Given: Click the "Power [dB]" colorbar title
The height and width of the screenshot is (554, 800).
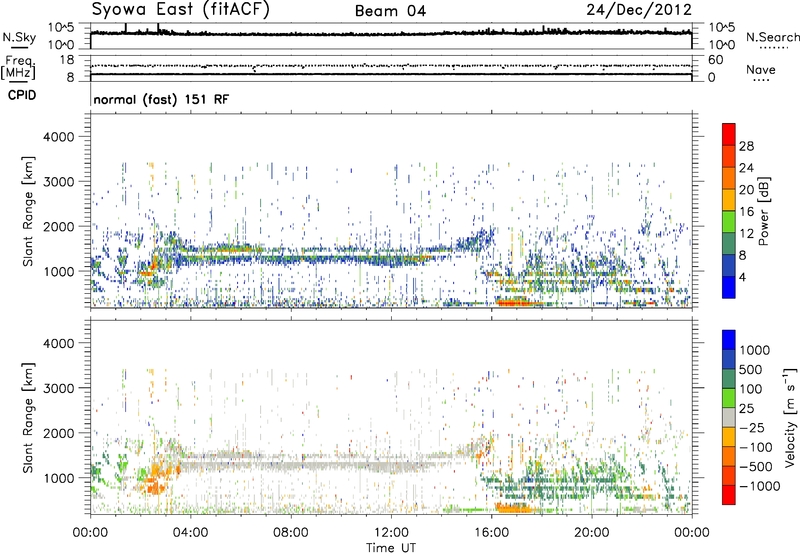Looking at the screenshot, I should [x=763, y=211].
